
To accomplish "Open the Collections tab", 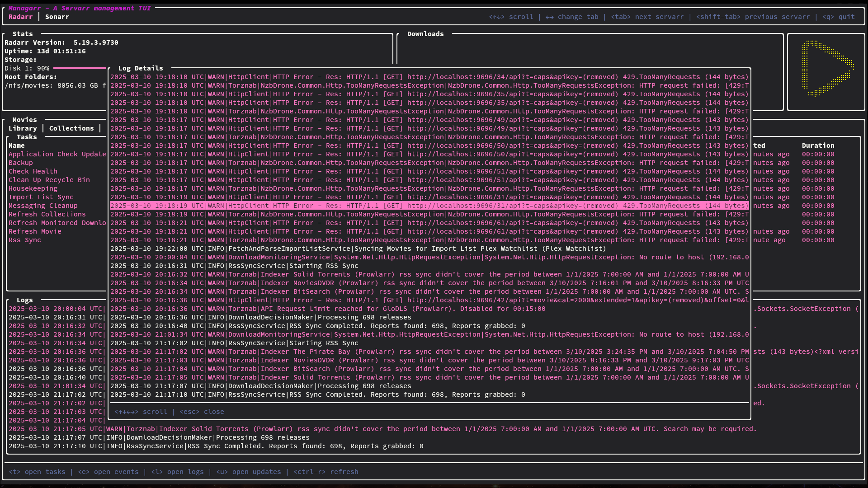I will [x=71, y=128].
